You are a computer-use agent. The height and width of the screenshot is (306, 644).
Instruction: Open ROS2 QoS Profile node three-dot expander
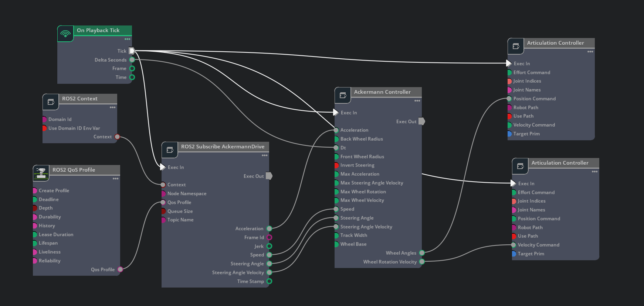pyautogui.click(x=115, y=179)
